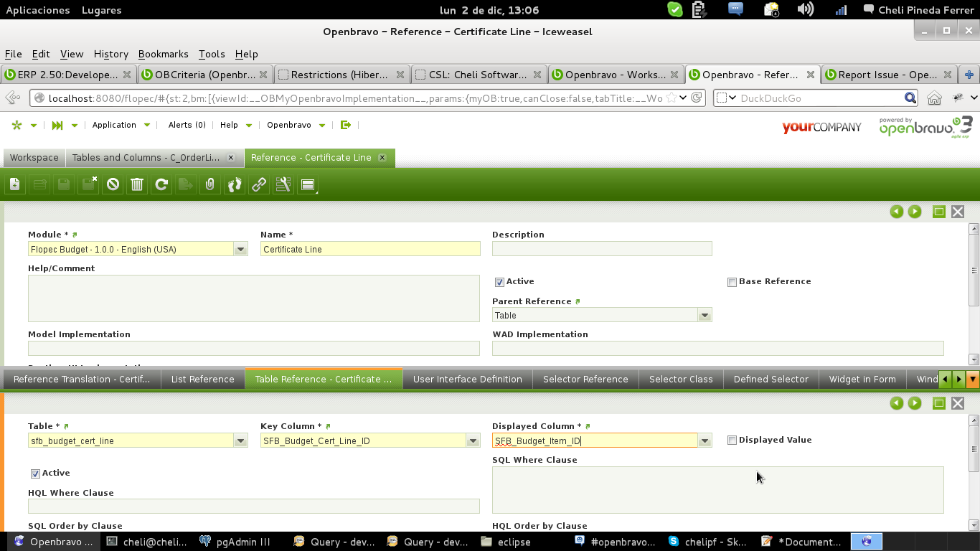Open the Module dropdown list
The width and height of the screenshot is (980, 551).
pos(240,250)
